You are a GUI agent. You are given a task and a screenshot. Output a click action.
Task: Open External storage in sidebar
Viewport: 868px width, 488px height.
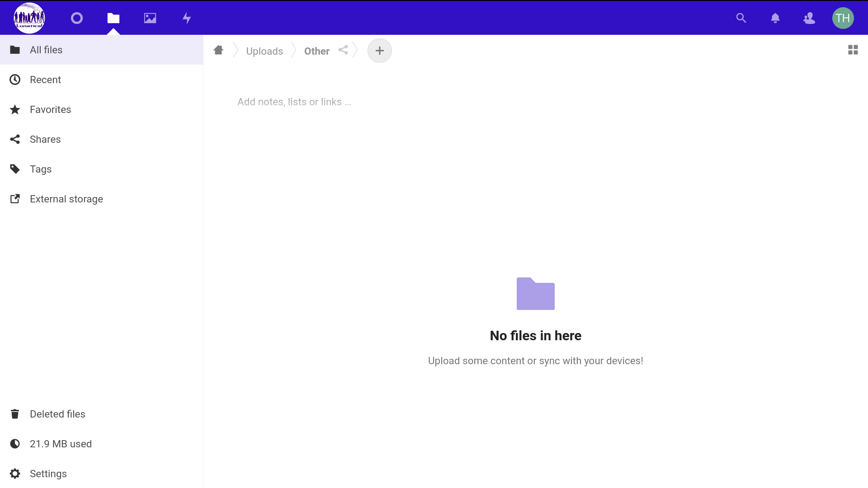[66, 199]
